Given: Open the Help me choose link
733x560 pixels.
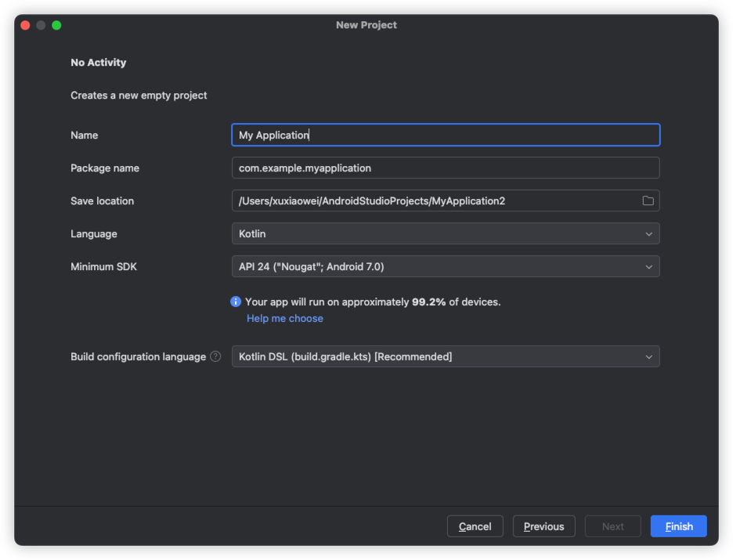Looking at the screenshot, I should (284, 319).
